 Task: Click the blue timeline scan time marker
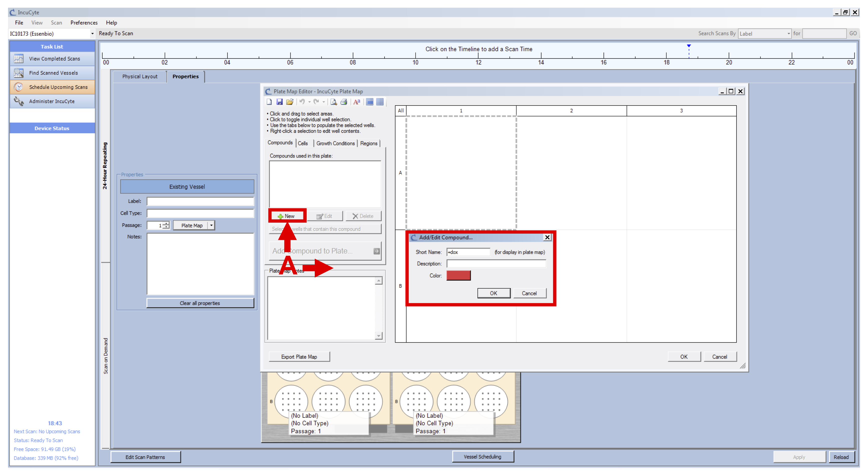pyautogui.click(x=689, y=46)
